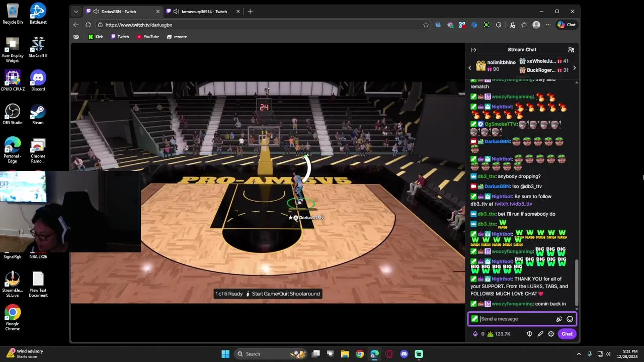Open the emote picker in chat
Screen dimensions: 644x362
[570, 319]
